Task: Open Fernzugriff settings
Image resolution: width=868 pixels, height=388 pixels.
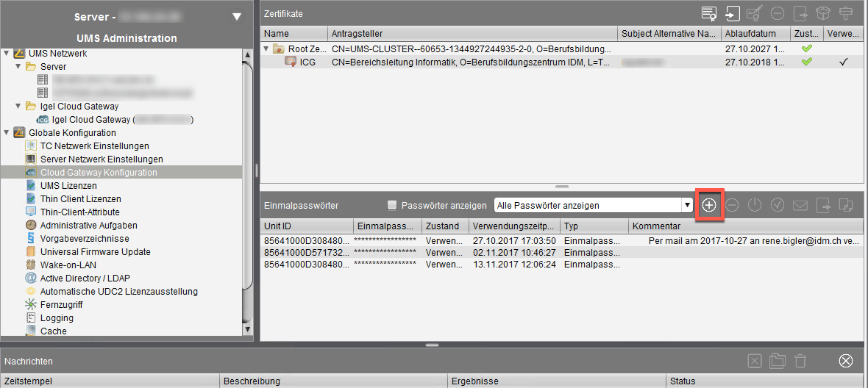Action: 63,304
